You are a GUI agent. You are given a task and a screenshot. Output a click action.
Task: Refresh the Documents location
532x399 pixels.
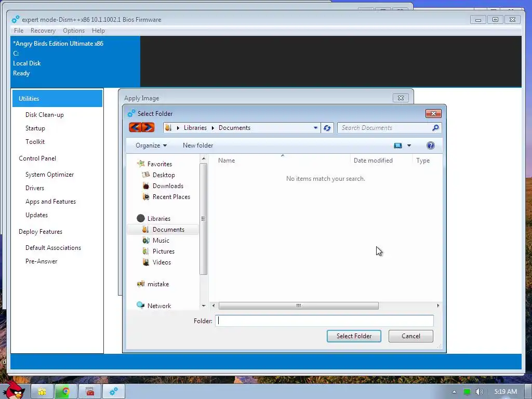tap(327, 128)
